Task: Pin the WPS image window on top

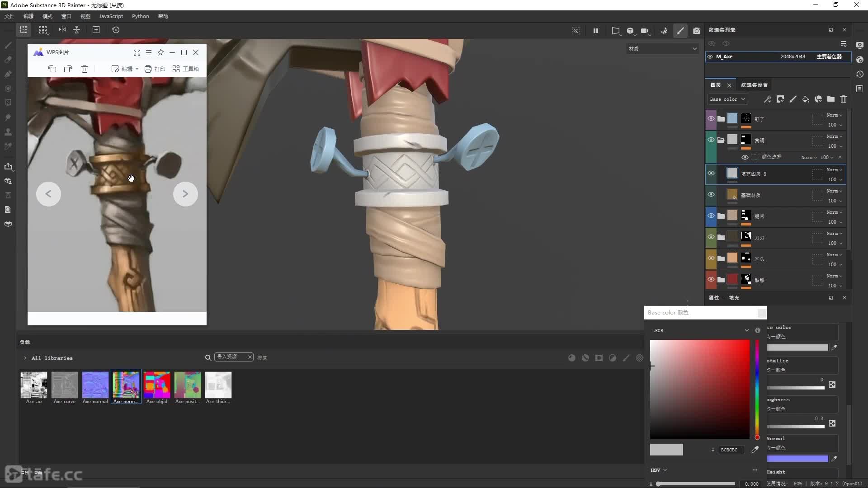Action: [160, 52]
